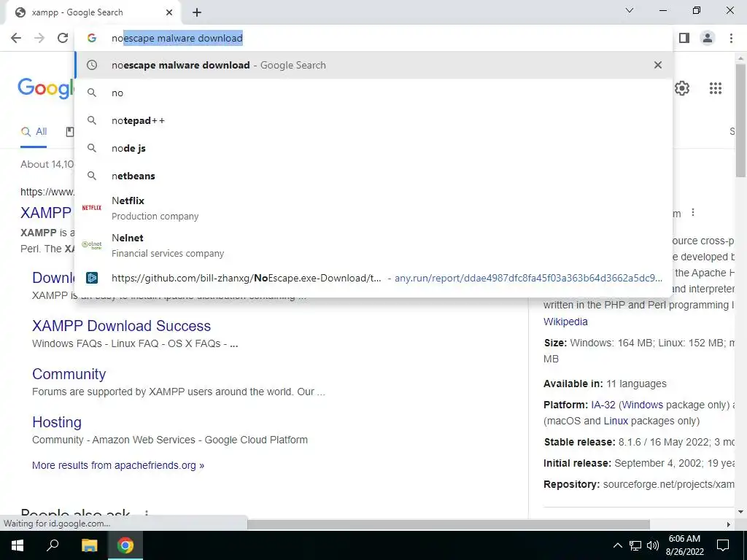Open the clock showing 6:06 AM
The width and height of the screenshot is (747, 560).
tap(684, 545)
